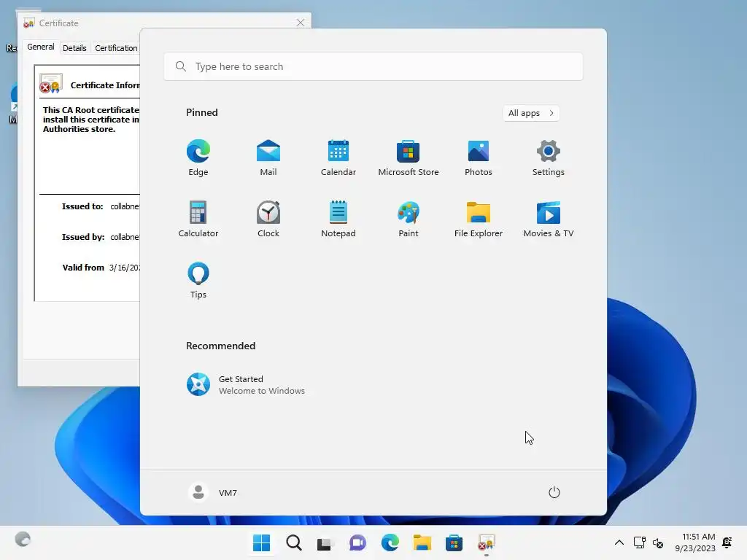Click the 'Pinned' section heading
This screenshot has height=560, width=747.
(x=202, y=112)
